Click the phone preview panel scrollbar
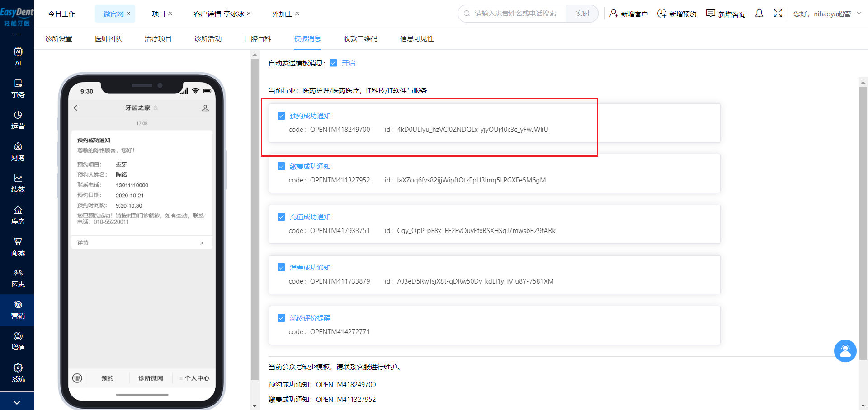The image size is (868, 410). 255,219
